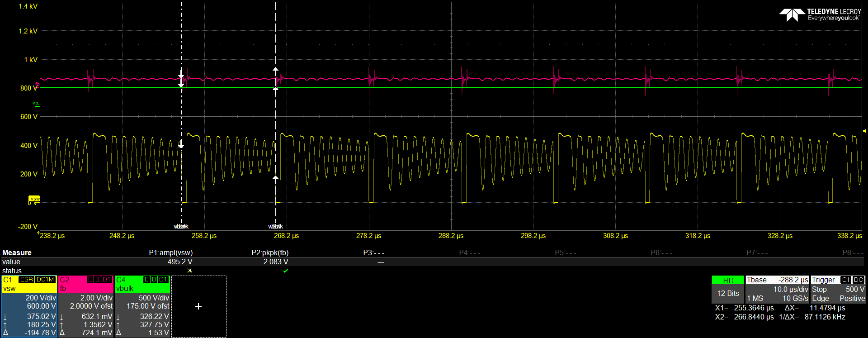Click the X2= 266.8440 µs cursor readout
868x338 pixels.
pos(745,317)
